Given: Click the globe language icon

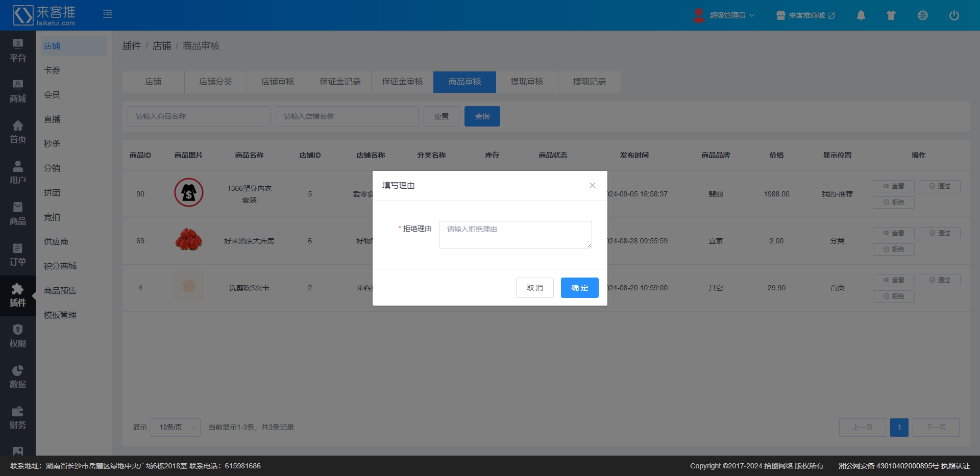Looking at the screenshot, I should coord(922,15).
